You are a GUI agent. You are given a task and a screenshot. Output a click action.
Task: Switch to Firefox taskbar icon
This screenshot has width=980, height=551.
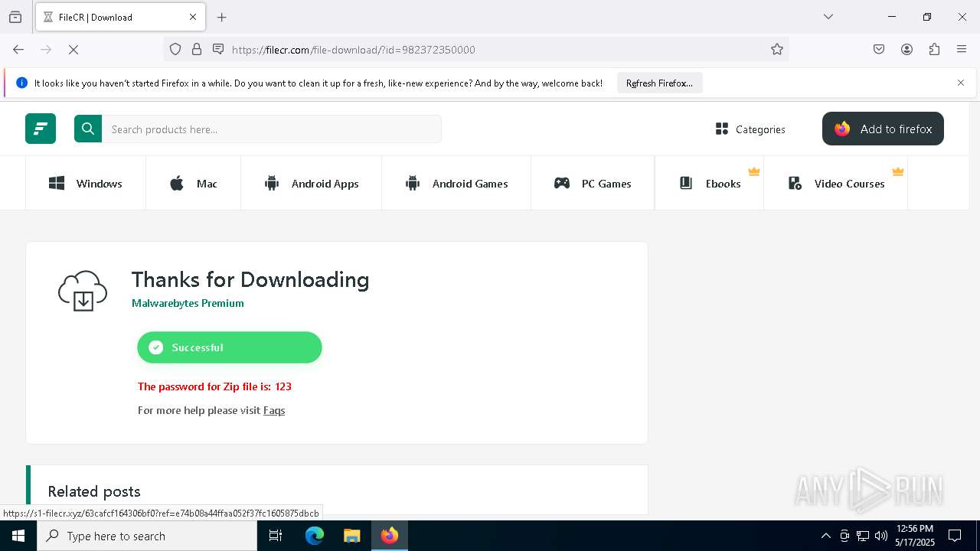(390, 536)
